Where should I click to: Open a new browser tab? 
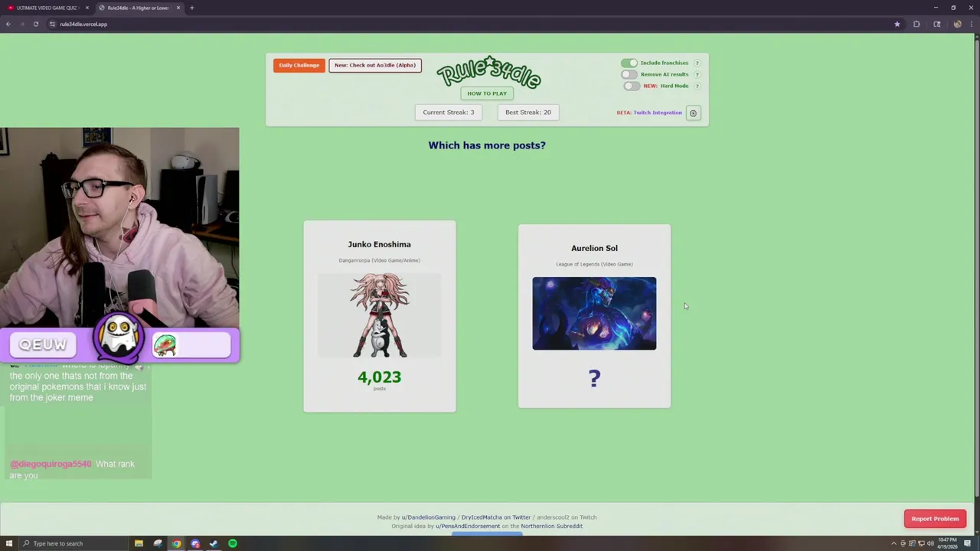192,8
